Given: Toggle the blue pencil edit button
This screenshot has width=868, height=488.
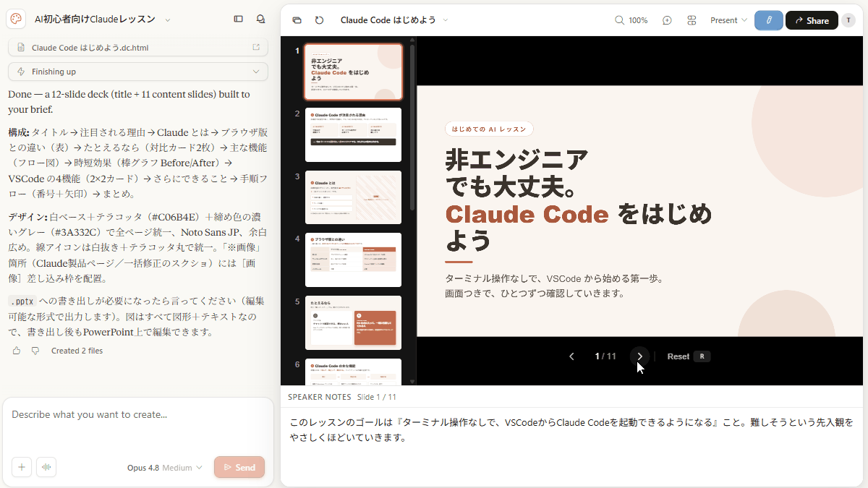Looking at the screenshot, I should 768,20.
